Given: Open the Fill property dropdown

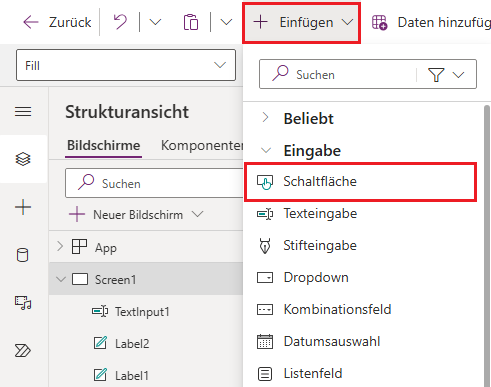Looking at the screenshot, I should (126, 65).
